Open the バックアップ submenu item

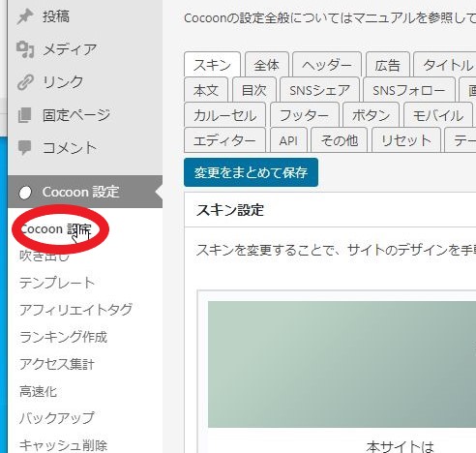pos(57,418)
